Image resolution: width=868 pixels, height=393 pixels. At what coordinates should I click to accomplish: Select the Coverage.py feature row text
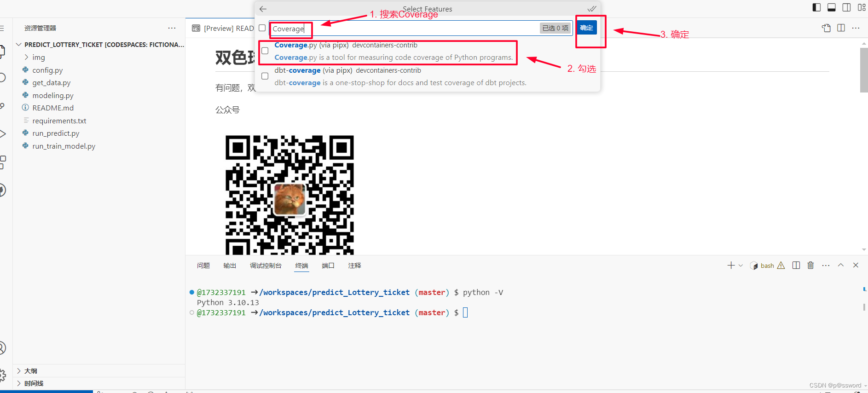(x=393, y=51)
